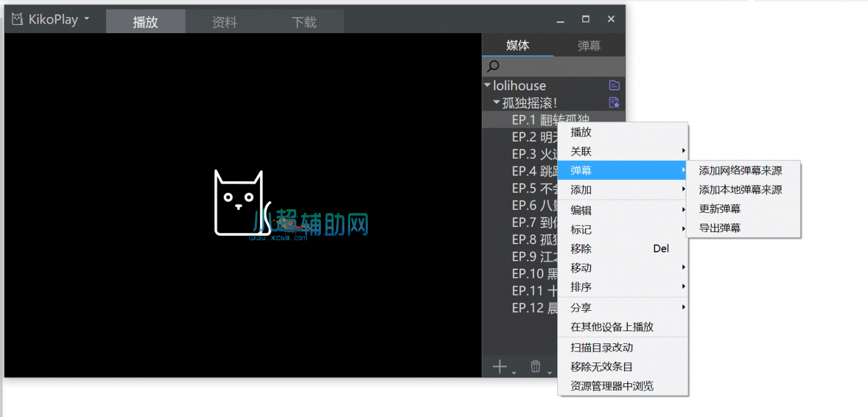Click the danmaku pool icon beside 孤独摇滚!

613,102
